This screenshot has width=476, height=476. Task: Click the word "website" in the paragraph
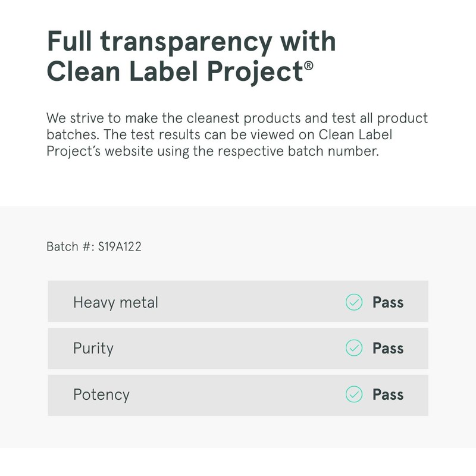point(127,151)
